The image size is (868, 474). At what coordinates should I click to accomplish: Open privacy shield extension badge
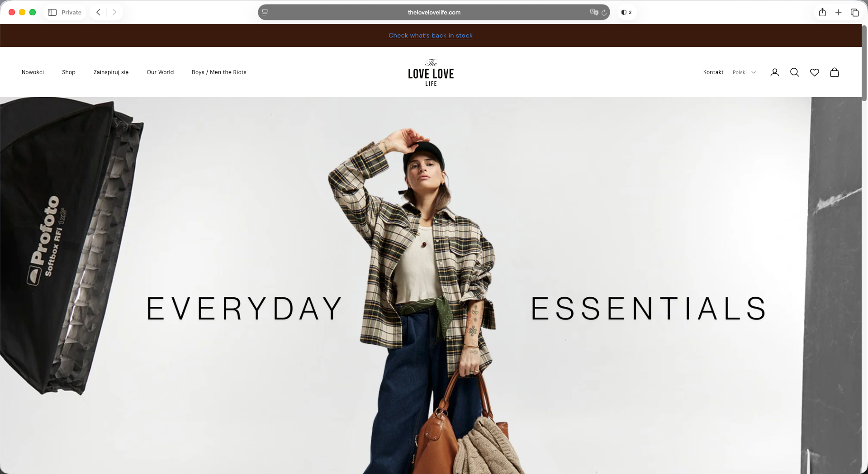[626, 12]
